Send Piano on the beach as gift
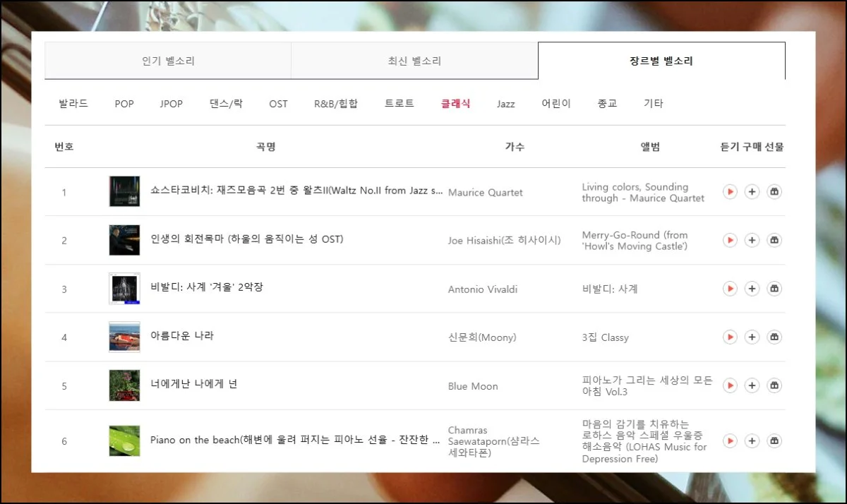Screen dimensions: 847x504 click(x=774, y=441)
